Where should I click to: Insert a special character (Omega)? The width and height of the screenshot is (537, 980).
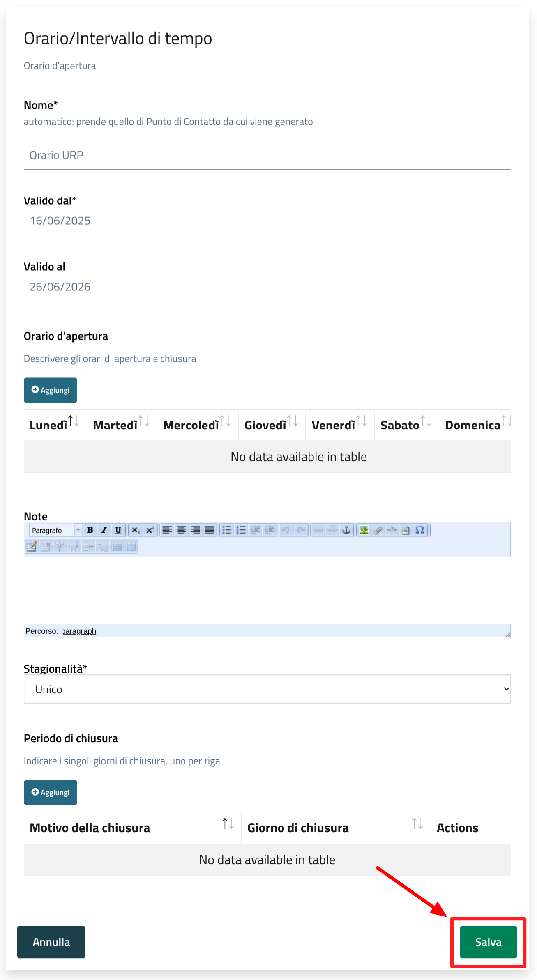tap(420, 530)
